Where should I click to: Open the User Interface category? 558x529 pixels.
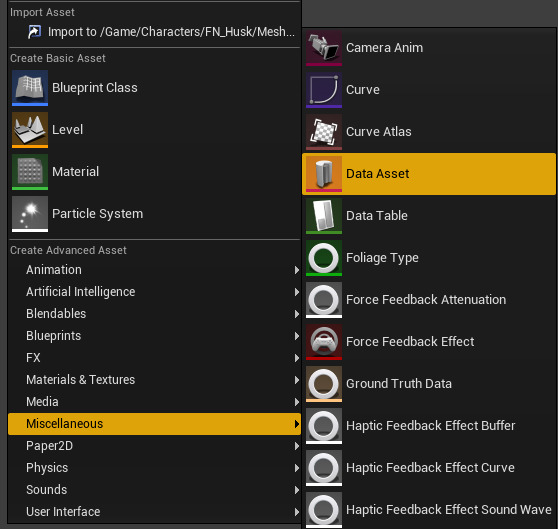pos(154,512)
